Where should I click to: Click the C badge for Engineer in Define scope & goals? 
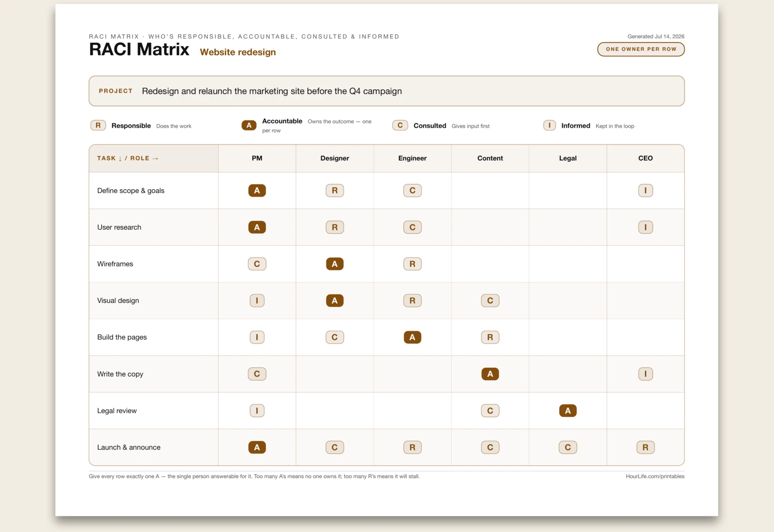pyautogui.click(x=413, y=191)
